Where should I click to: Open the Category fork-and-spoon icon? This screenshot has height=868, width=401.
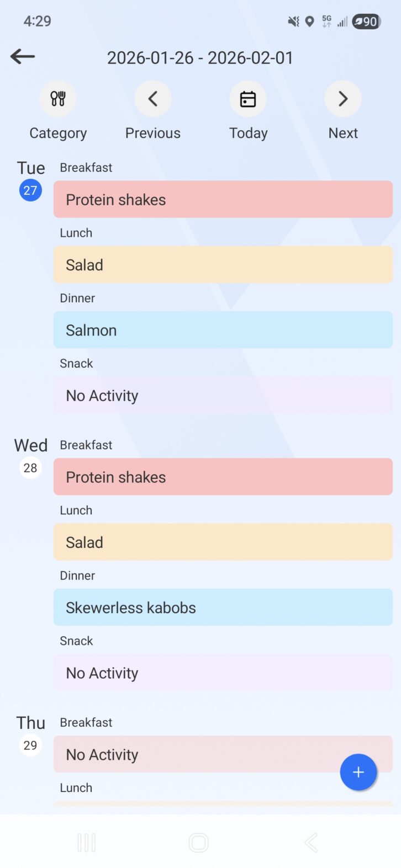pos(58,99)
